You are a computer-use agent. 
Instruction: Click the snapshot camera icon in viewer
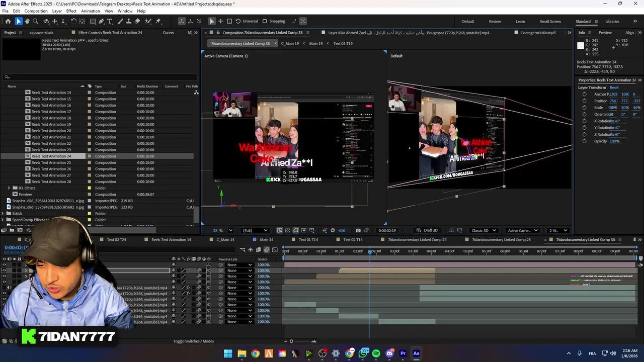(x=358, y=230)
